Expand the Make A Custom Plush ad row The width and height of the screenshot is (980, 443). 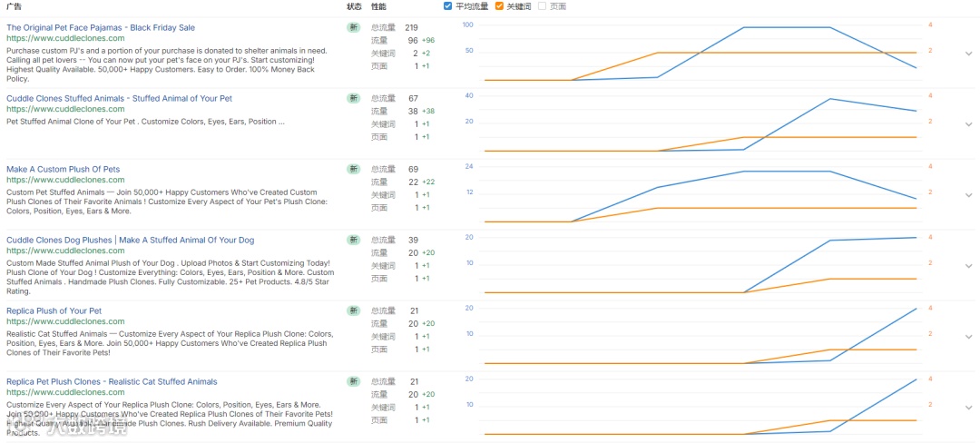969,195
